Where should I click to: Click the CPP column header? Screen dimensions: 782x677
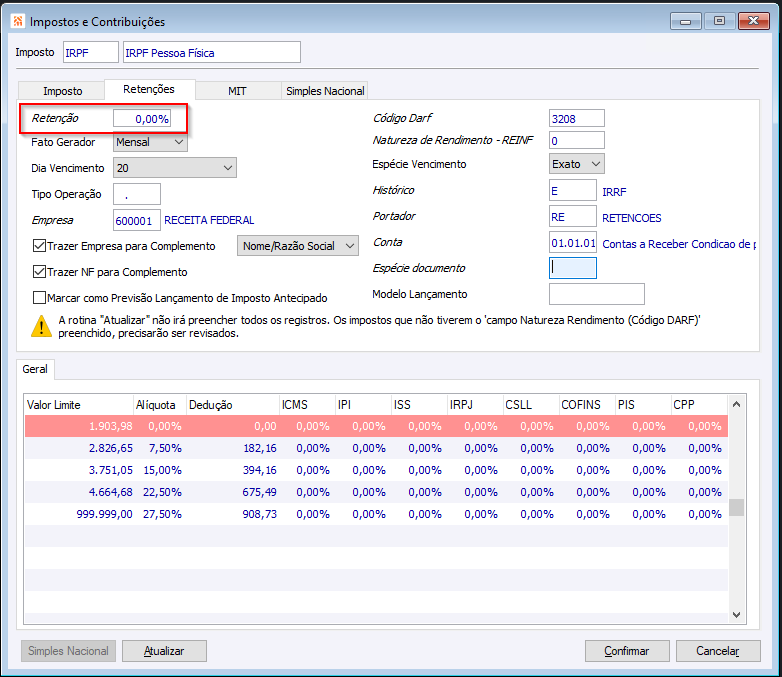click(700, 405)
